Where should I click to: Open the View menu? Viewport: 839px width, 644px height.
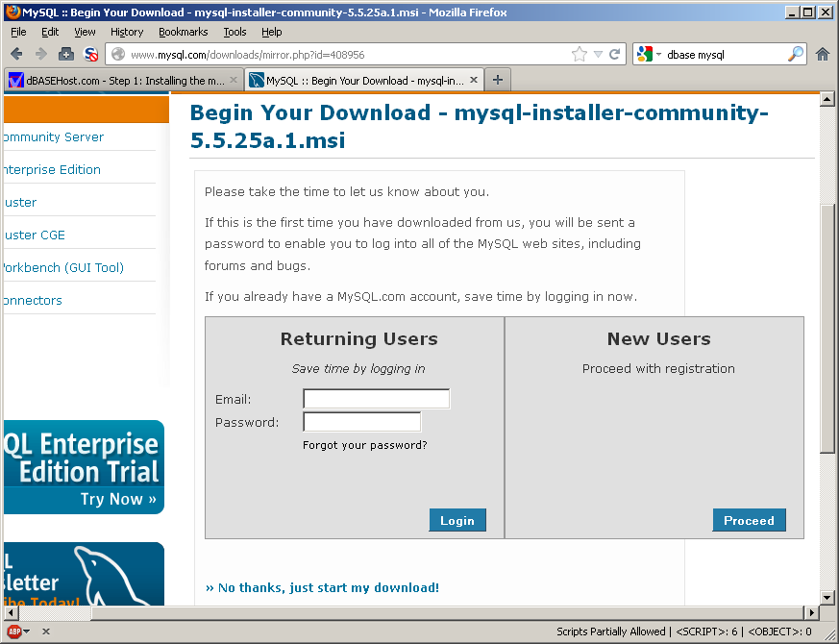(x=85, y=32)
